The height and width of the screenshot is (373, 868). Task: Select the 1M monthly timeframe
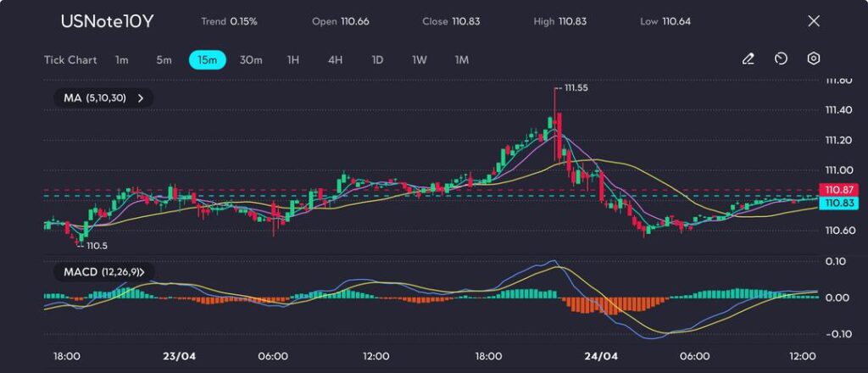tap(462, 60)
